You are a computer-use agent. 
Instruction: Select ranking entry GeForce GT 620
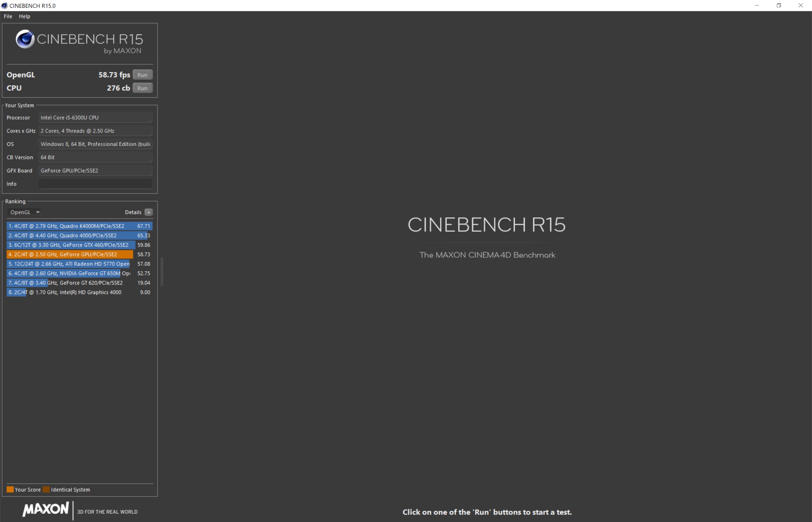point(79,283)
